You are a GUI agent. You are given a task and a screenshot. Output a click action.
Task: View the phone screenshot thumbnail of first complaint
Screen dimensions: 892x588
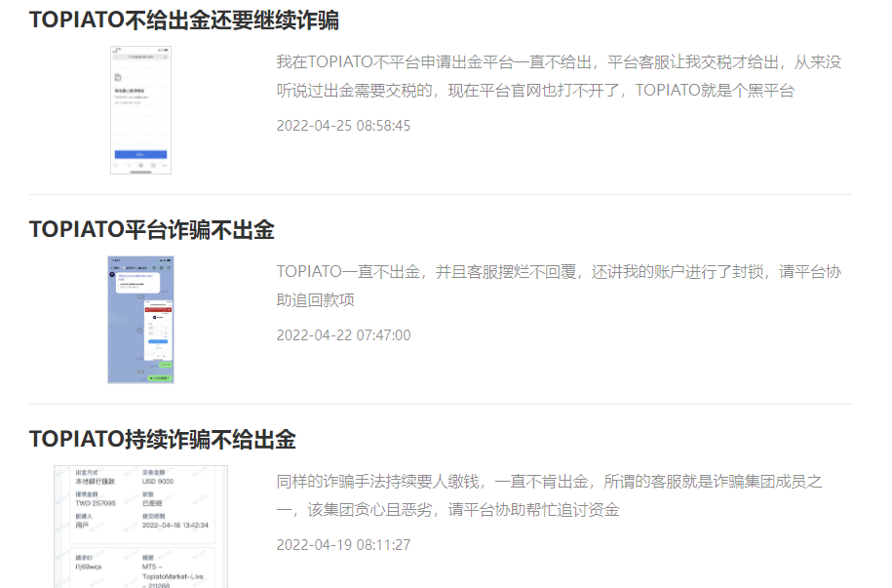(140, 110)
